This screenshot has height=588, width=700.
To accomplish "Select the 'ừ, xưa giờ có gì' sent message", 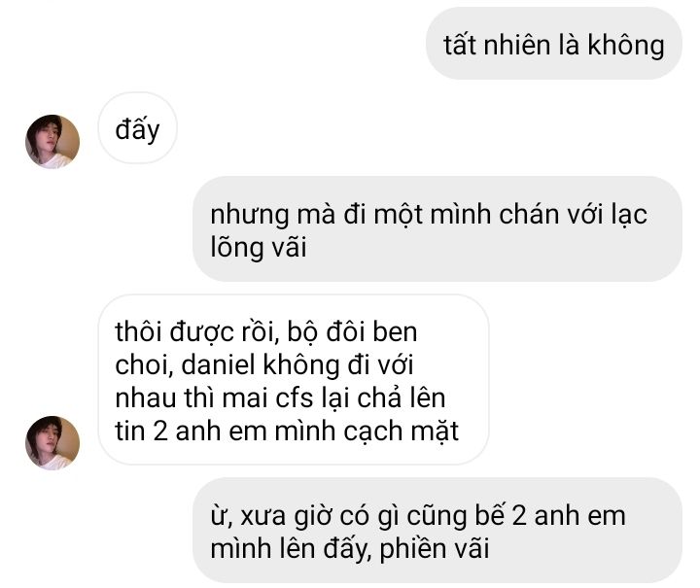I will point(437,530).
